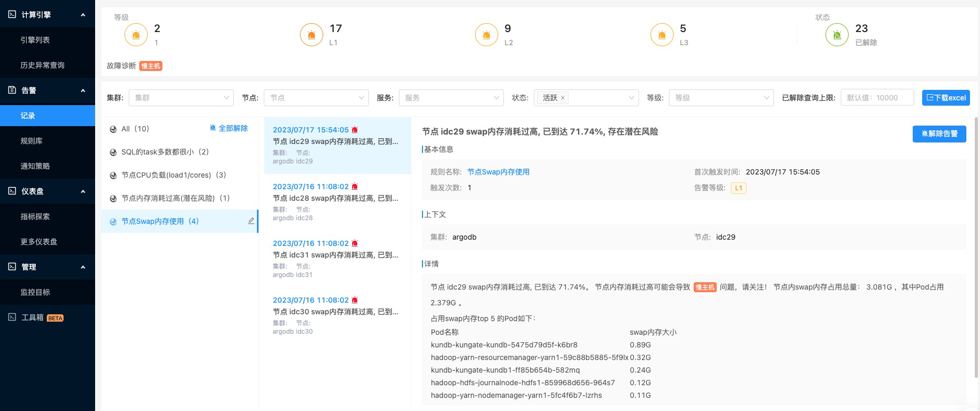The image size is (980, 411).
Task: Click the red alarm icon on idc29 record
Action: (x=355, y=130)
